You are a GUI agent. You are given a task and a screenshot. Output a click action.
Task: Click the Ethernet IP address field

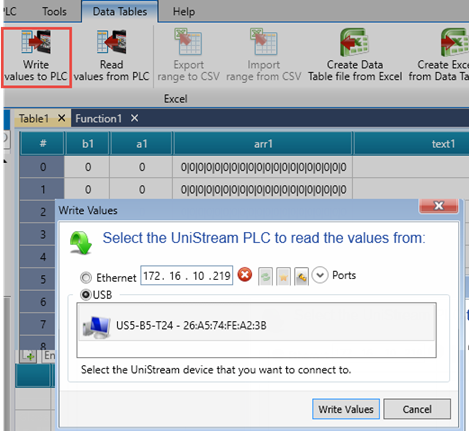pyautogui.click(x=187, y=275)
